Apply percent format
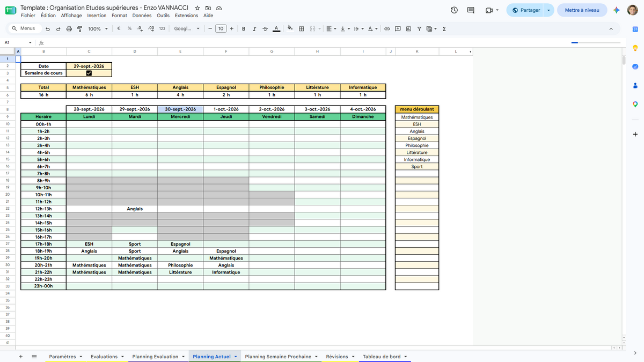The height and width of the screenshot is (362, 644). click(129, 28)
